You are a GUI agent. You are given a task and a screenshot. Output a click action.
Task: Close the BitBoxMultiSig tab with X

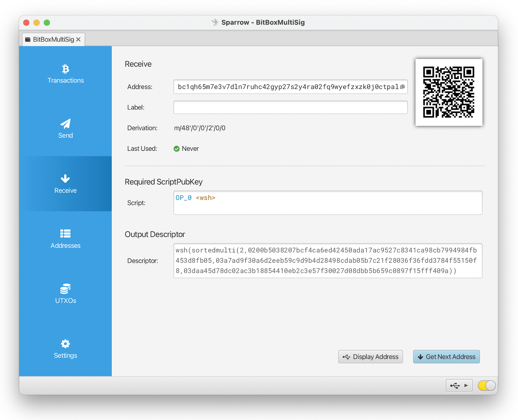78,39
